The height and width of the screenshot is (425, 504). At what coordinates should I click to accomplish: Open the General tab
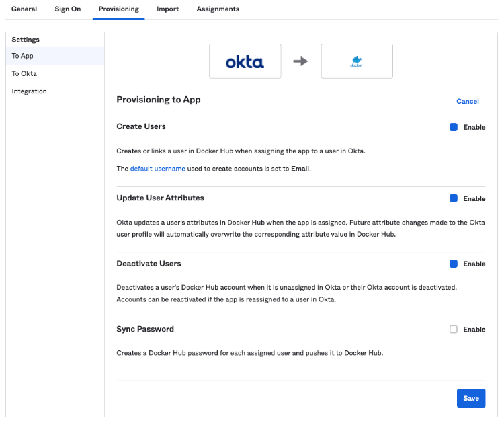tap(24, 9)
